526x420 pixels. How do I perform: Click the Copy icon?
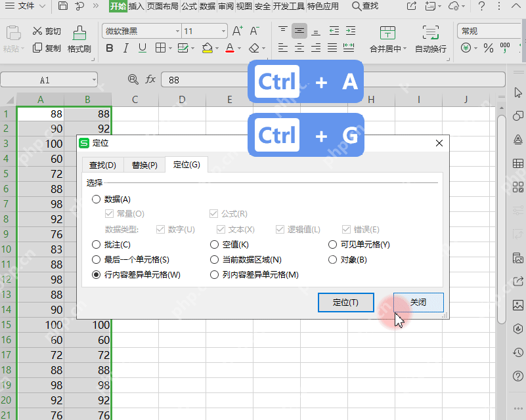pos(37,48)
